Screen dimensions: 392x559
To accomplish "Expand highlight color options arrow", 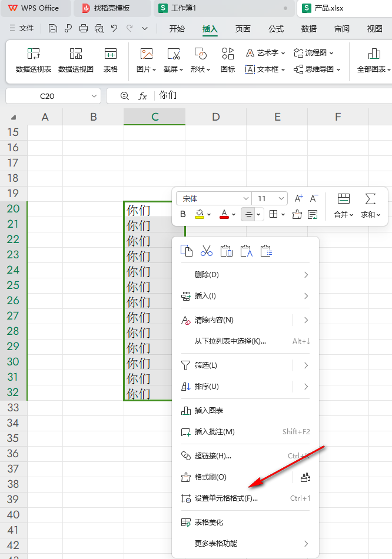I will tap(209, 214).
